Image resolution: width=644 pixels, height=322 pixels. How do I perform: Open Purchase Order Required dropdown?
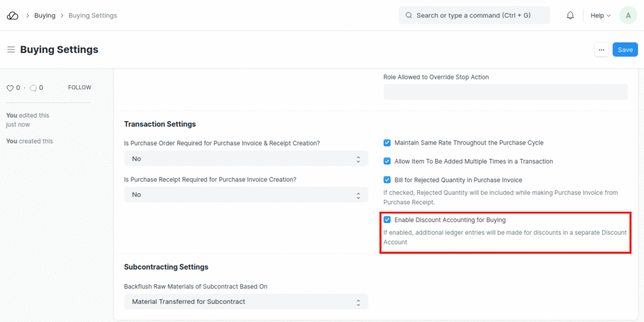246,159
